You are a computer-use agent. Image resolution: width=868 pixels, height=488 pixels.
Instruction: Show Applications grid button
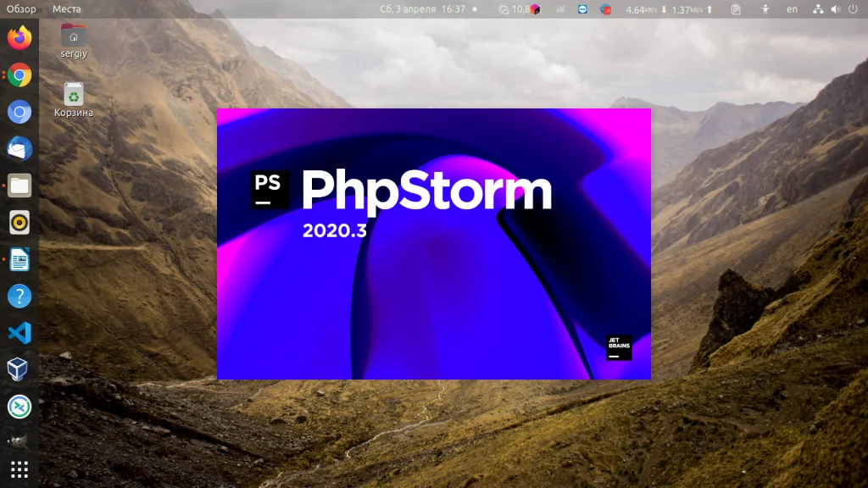tap(19, 469)
